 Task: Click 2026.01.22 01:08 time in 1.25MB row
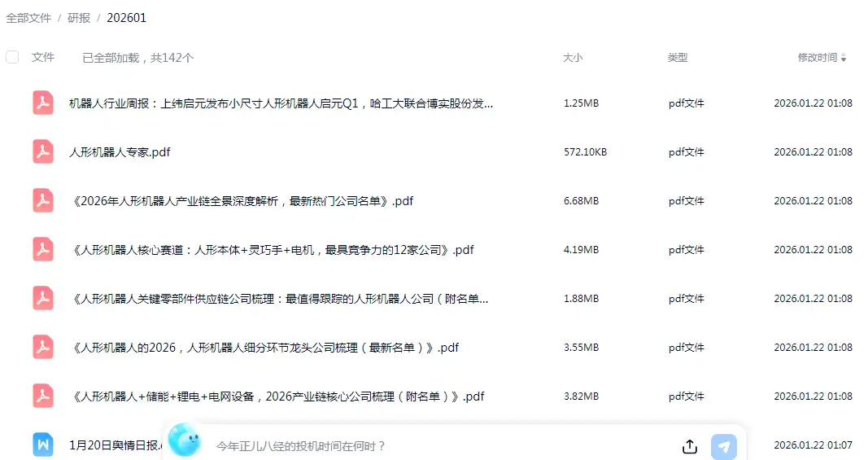tap(813, 103)
